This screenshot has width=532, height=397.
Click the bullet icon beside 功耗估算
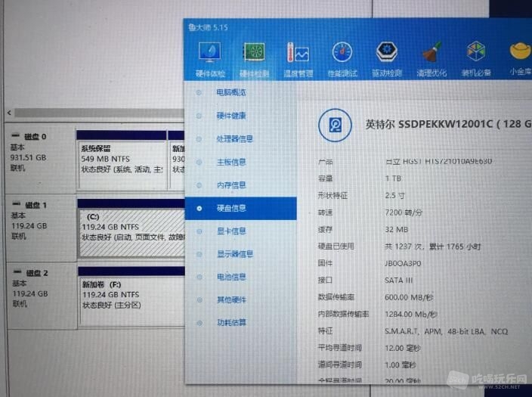click(x=199, y=323)
